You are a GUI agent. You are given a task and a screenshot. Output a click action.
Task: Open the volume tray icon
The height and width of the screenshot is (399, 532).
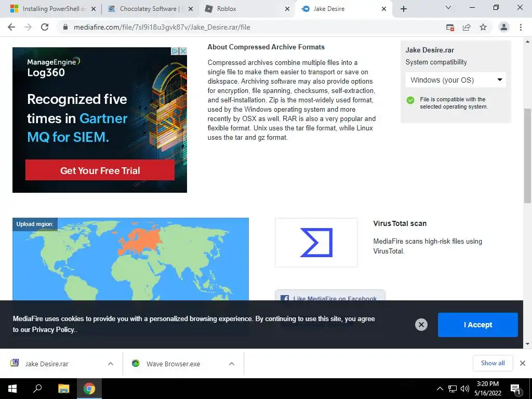465,389
